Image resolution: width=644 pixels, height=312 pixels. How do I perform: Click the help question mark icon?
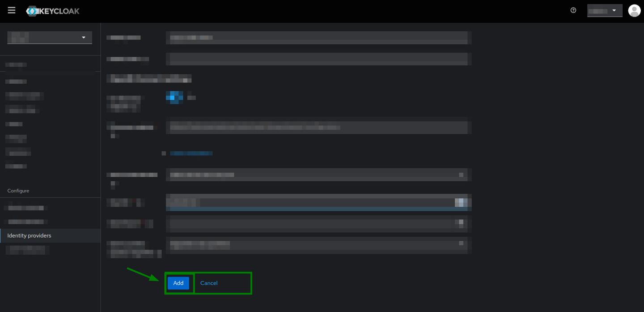tap(573, 10)
